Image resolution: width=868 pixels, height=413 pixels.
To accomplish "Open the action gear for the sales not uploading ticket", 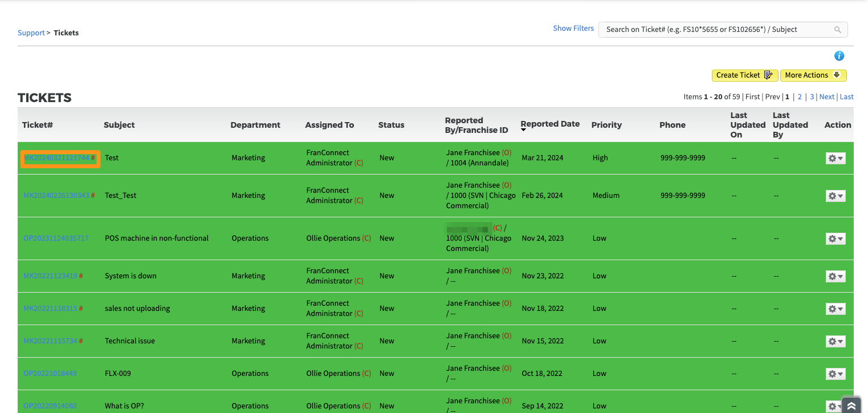I will coord(836,309).
